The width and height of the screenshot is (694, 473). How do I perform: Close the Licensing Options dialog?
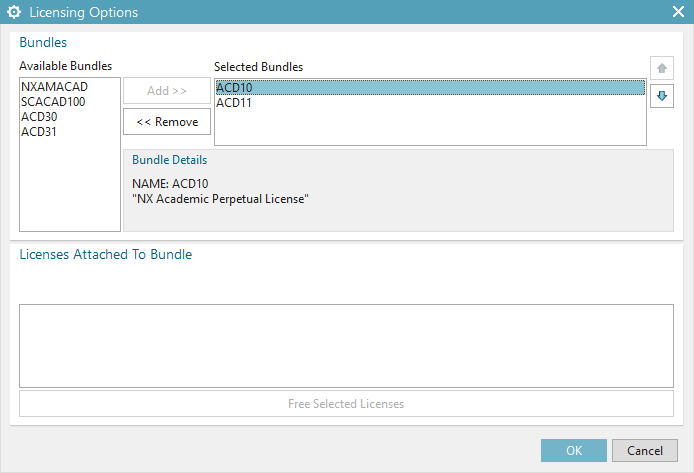(677, 13)
